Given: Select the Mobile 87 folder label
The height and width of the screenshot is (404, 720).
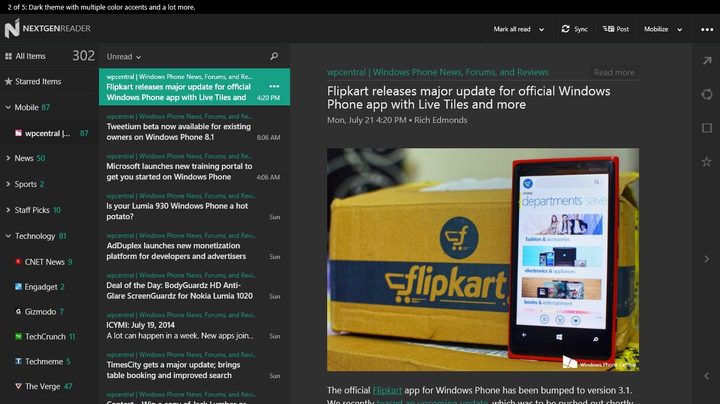Looking at the screenshot, I should coord(32,107).
